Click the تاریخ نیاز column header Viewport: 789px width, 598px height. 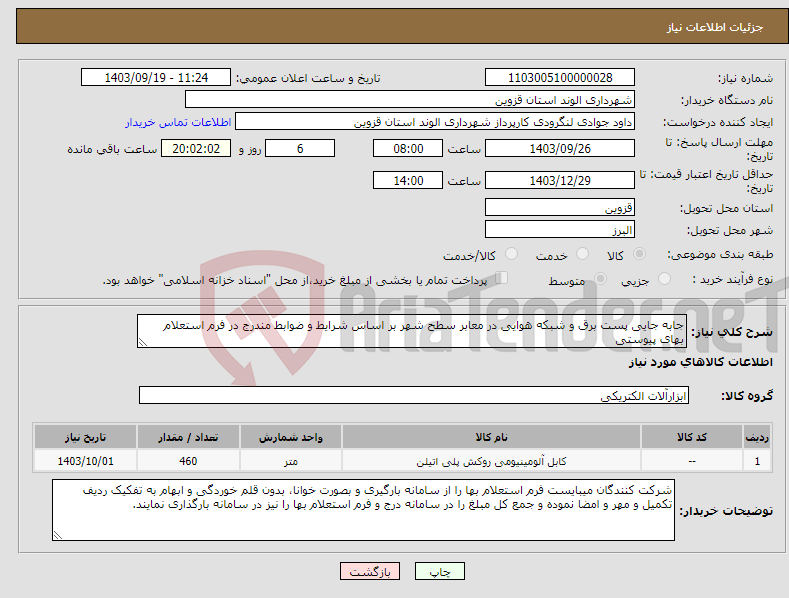tap(85, 437)
